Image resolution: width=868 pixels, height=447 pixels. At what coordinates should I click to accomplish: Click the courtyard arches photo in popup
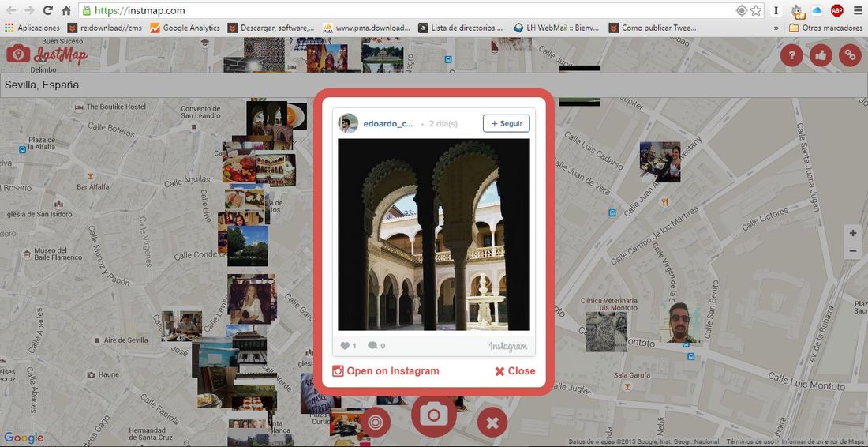(x=433, y=235)
